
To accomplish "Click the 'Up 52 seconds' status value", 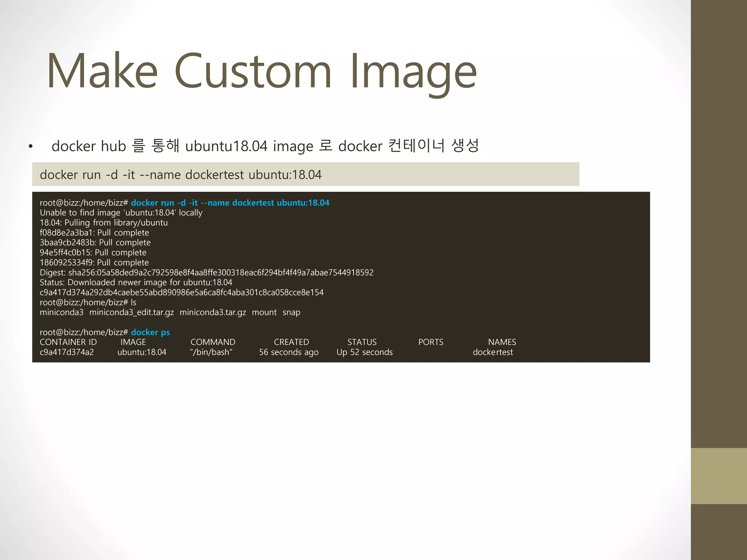I will 364,352.
